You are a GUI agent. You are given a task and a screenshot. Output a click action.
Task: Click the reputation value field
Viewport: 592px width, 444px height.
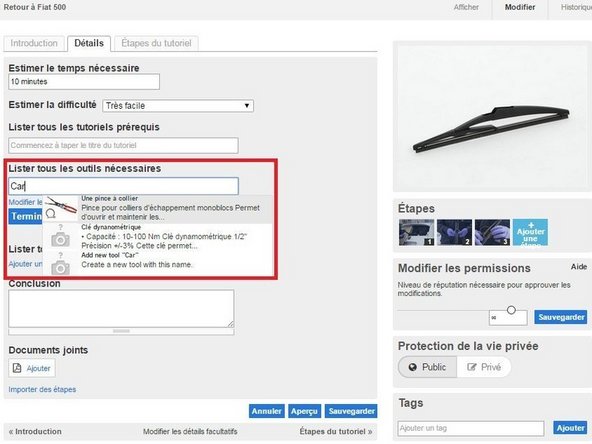508,318
